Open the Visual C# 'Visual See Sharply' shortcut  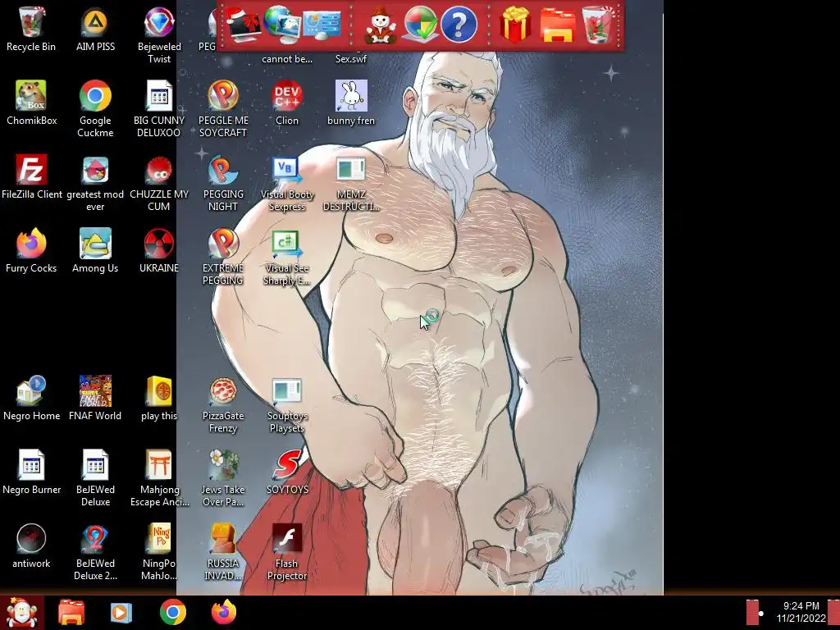coord(287,257)
